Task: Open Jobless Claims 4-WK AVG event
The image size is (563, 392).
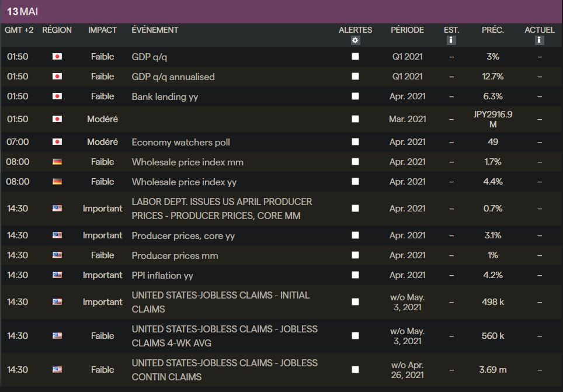Action: tap(224, 336)
